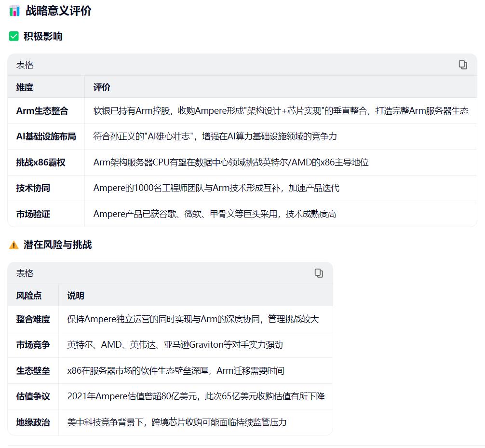Viewport: 485px width, 448px height.
Task: Click the 2021年Ampere估值 description cell
Action: coord(196,396)
